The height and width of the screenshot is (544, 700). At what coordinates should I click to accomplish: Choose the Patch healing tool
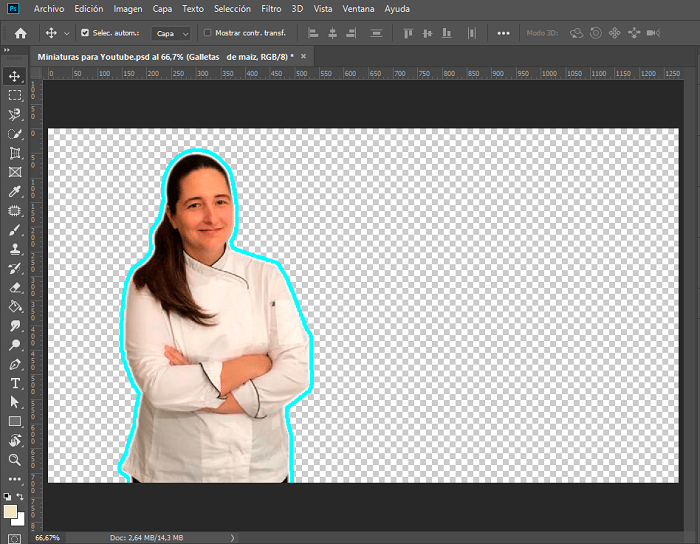15,211
